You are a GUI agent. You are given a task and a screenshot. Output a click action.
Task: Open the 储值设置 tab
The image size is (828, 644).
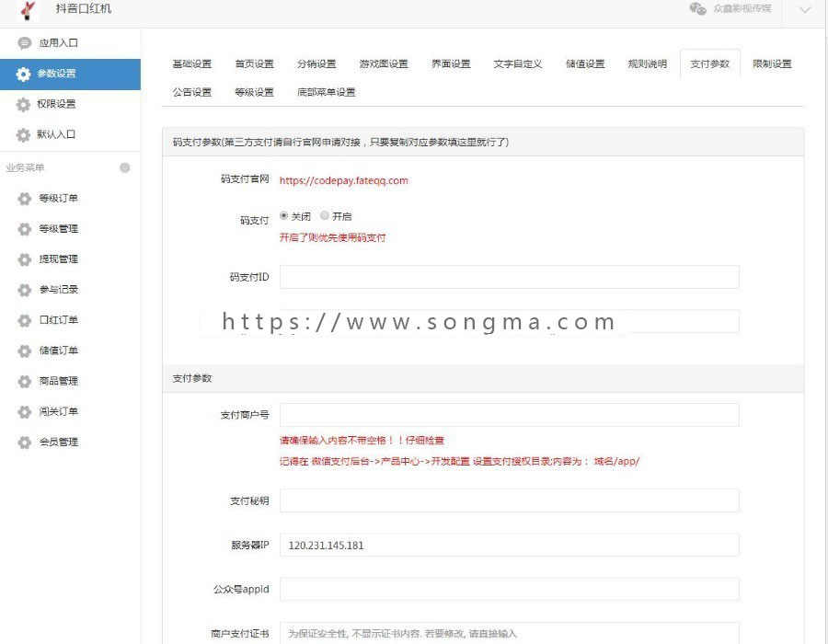[x=584, y=63]
